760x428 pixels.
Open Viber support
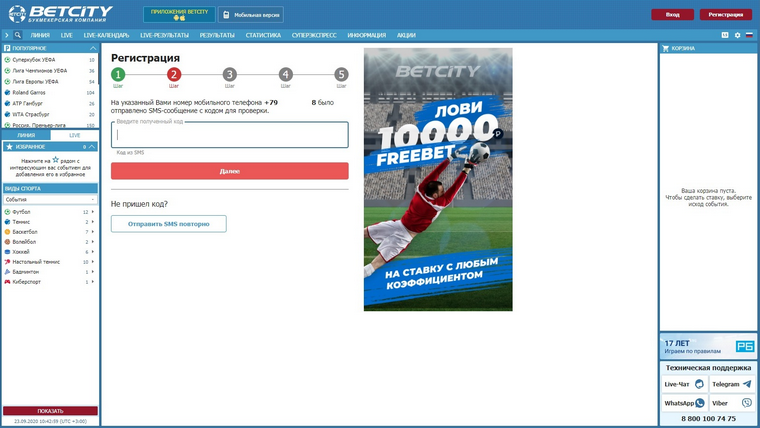coord(732,403)
